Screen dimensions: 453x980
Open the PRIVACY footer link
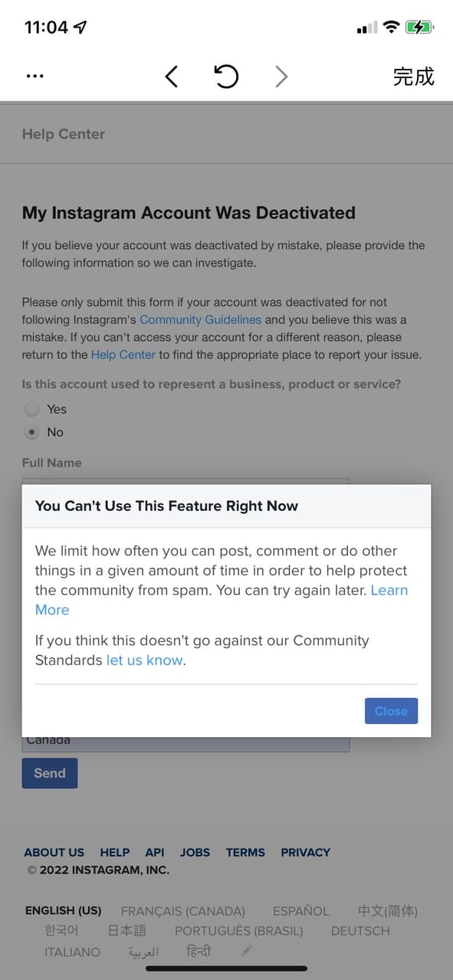305,852
